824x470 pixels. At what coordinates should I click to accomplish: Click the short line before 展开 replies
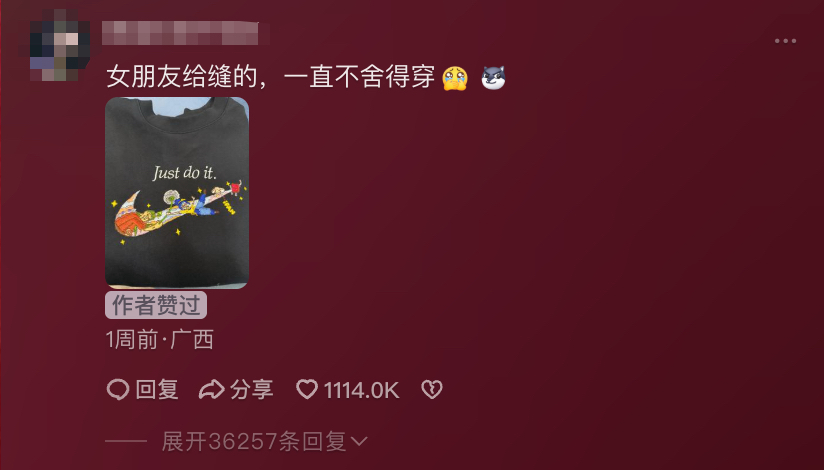coord(126,442)
